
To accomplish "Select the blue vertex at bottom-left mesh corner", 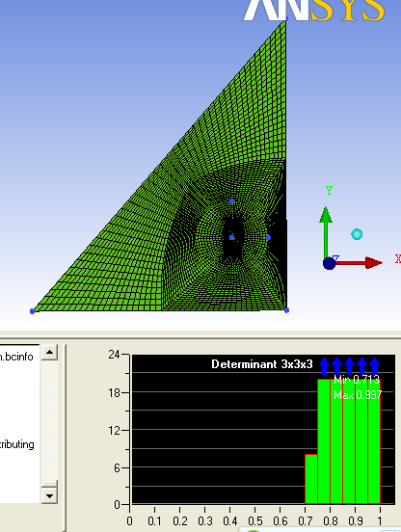I will 32,311.
